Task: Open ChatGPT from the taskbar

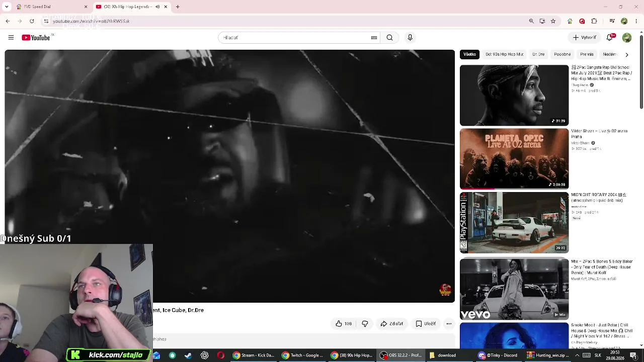Action: [x=204, y=355]
